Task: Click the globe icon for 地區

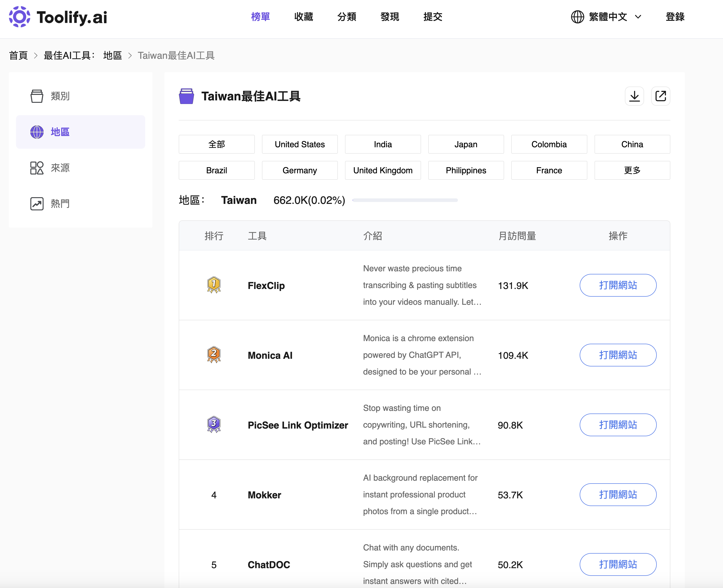Action: (37, 132)
